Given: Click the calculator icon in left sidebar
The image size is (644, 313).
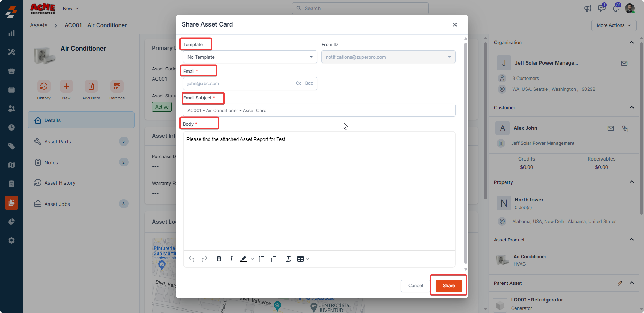Looking at the screenshot, I should (11, 184).
